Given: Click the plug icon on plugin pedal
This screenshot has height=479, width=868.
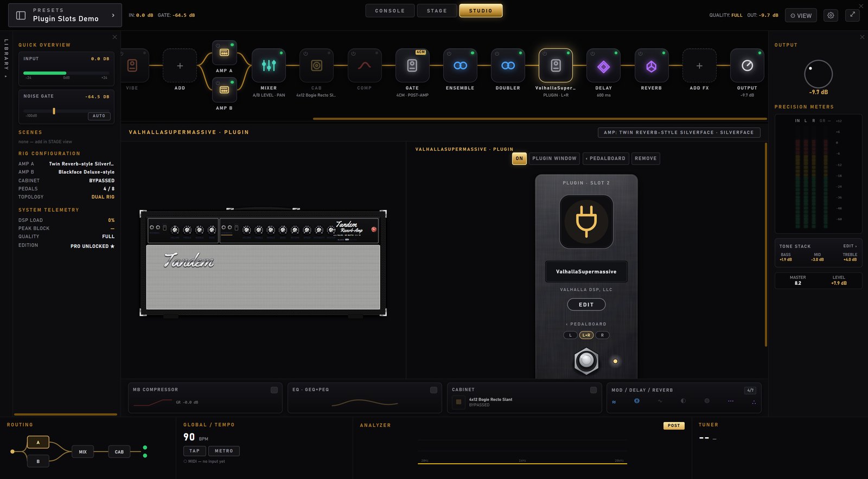Looking at the screenshot, I should tap(586, 221).
